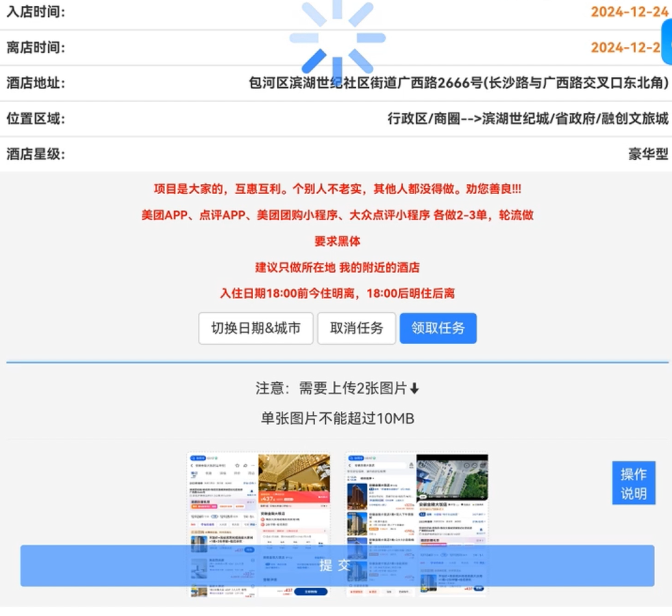Click the 入店时间 label

pos(36,12)
